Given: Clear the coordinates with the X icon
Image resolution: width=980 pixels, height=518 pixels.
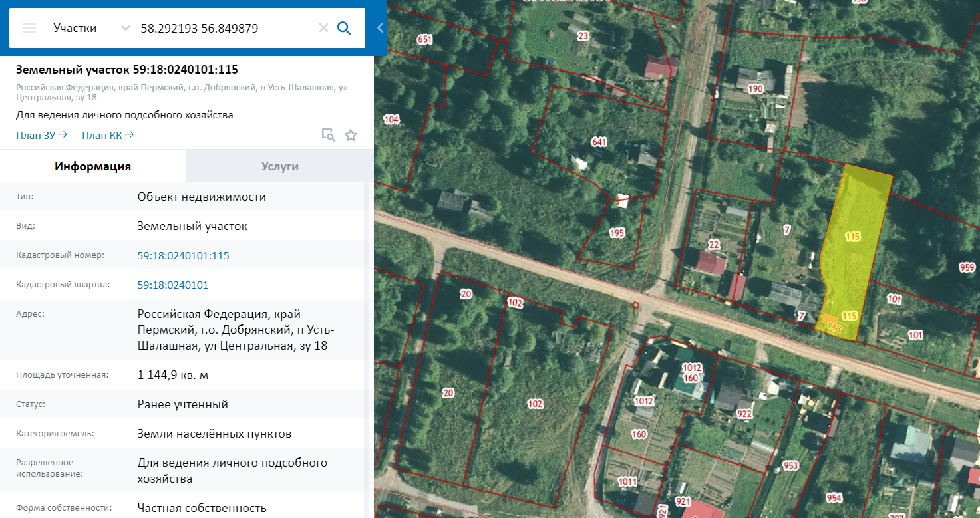Looking at the screenshot, I should coord(323,28).
